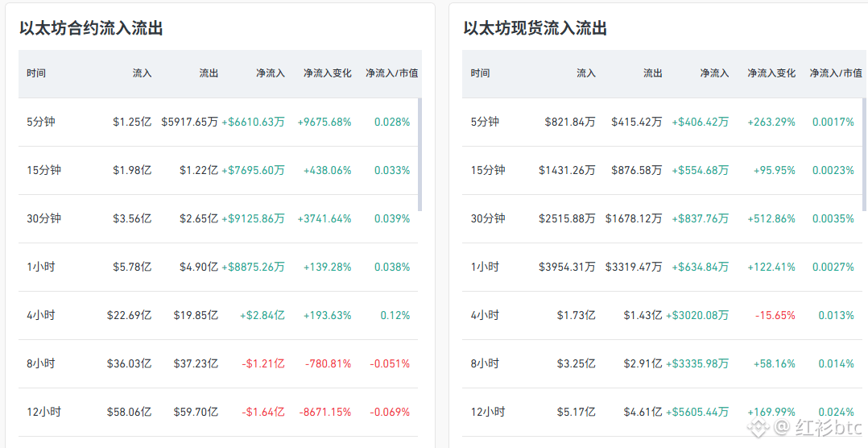Click the +263.29% change value
Viewport: 868px width, 448px height.
click(771, 122)
